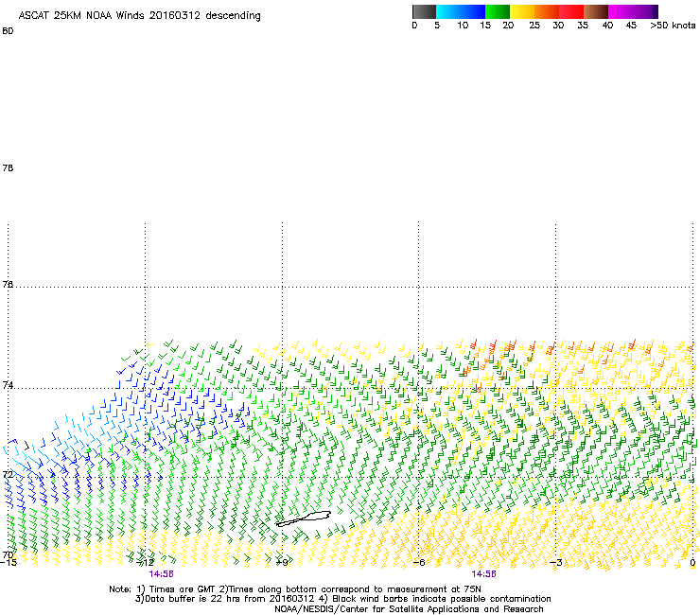Pick the yellow 20-25 knots legend segment

coord(522,11)
